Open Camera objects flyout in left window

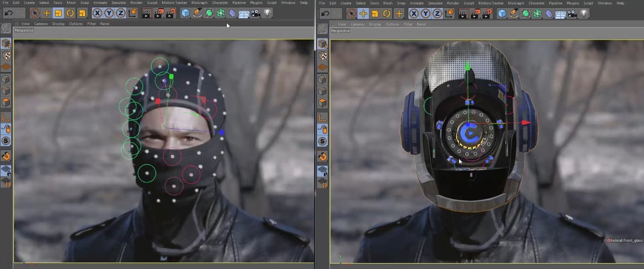(255, 13)
